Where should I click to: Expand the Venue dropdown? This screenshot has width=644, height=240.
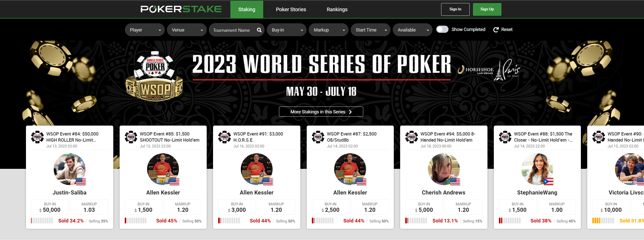click(x=187, y=30)
